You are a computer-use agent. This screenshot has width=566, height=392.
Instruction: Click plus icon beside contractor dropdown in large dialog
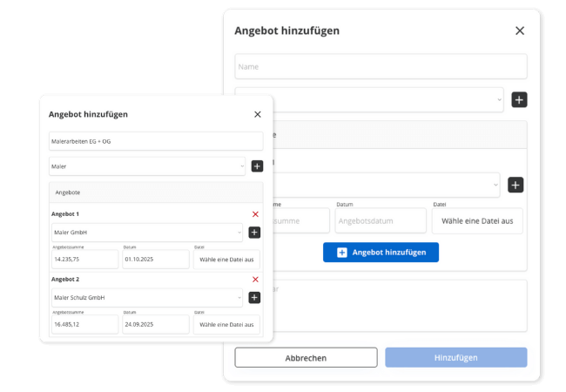tap(515, 185)
